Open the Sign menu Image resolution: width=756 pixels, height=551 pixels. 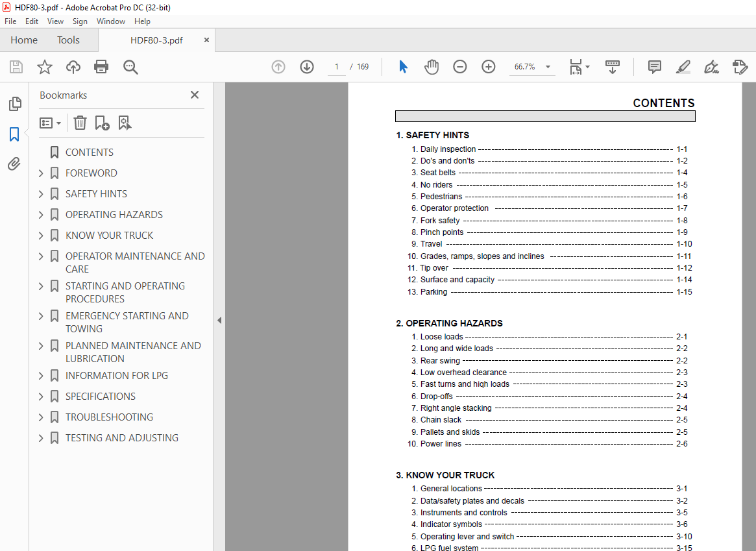[80, 21]
